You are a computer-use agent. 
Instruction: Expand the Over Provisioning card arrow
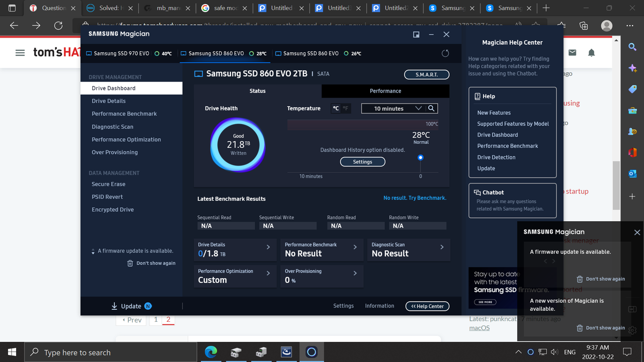click(355, 273)
